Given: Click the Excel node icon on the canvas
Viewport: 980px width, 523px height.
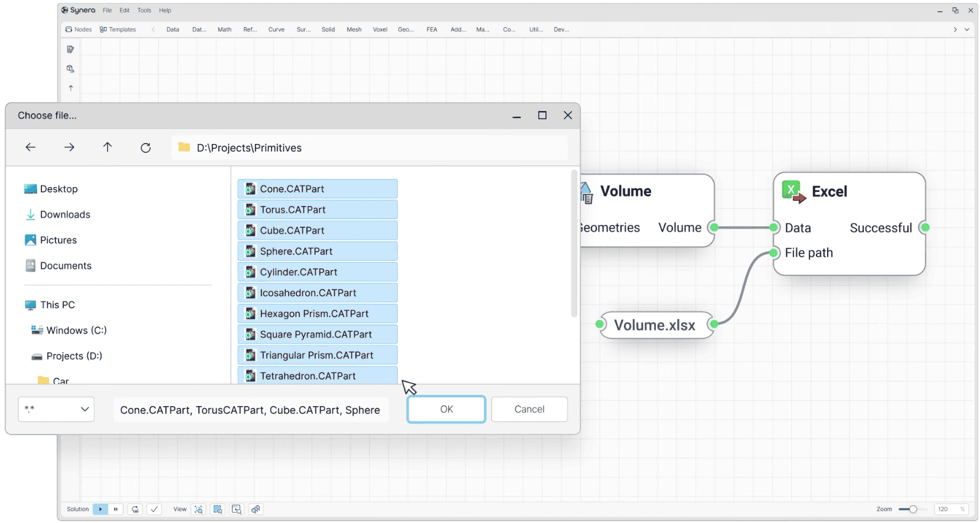Looking at the screenshot, I should point(793,192).
